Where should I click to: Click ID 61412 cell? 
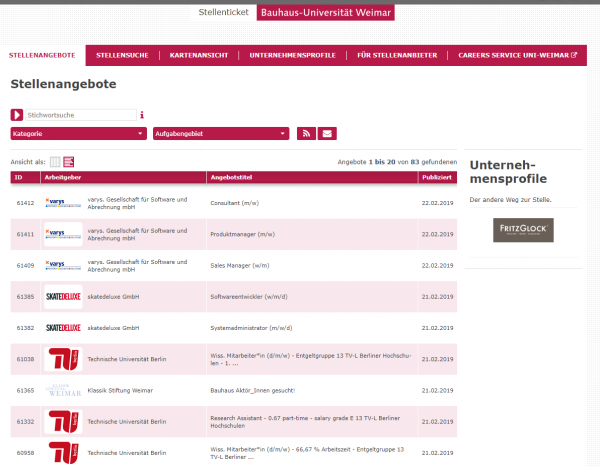pyautogui.click(x=25, y=203)
